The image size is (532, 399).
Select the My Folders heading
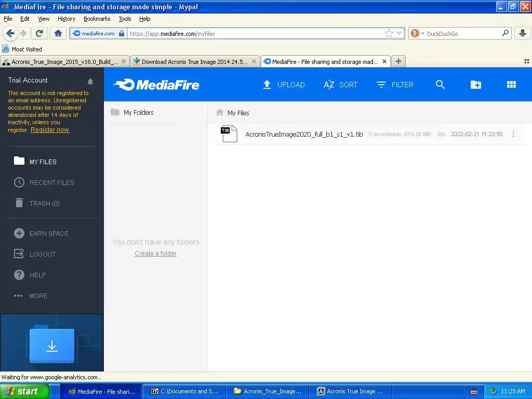click(132, 112)
